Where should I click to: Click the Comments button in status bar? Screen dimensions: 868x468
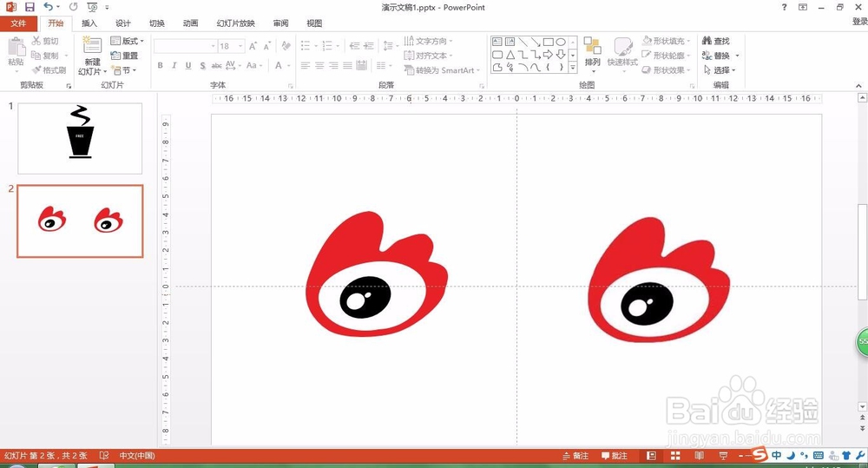(615, 456)
